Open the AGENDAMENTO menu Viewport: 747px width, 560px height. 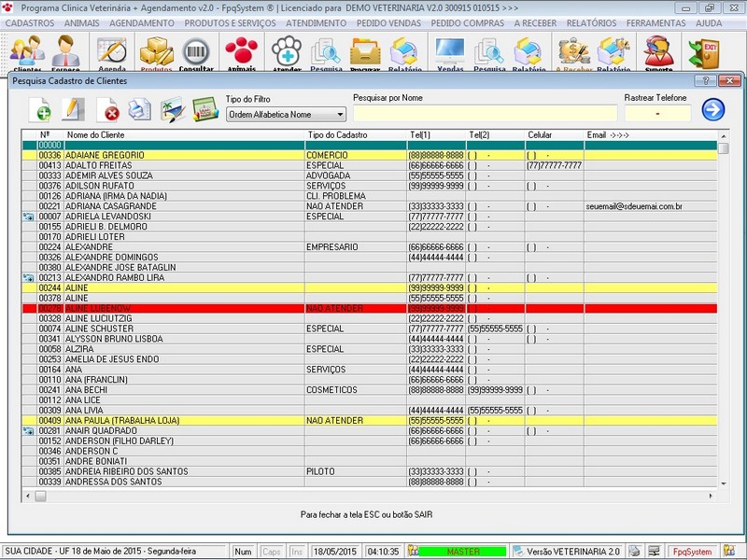click(142, 22)
